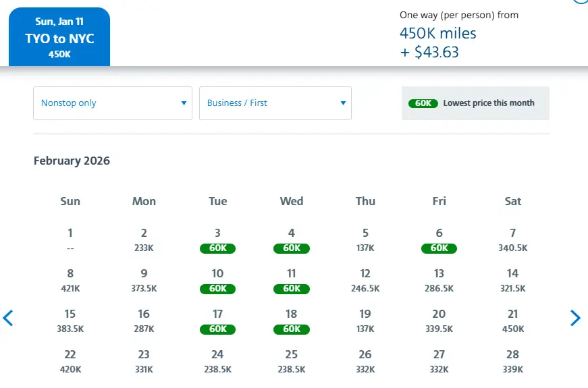Pick February 10 at 60K miles
The height and width of the screenshot is (388, 588).
tap(217, 281)
